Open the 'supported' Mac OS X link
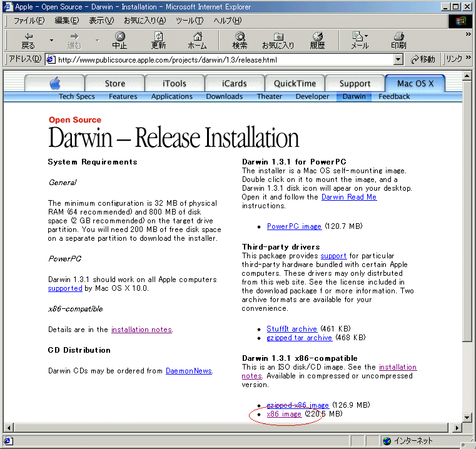The image size is (476, 449). point(65,288)
